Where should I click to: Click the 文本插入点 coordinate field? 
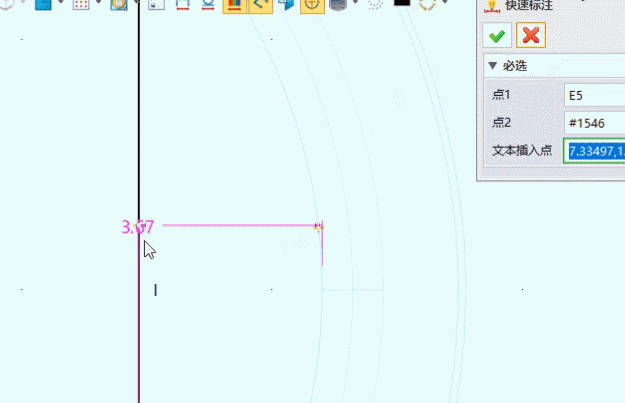tap(595, 151)
